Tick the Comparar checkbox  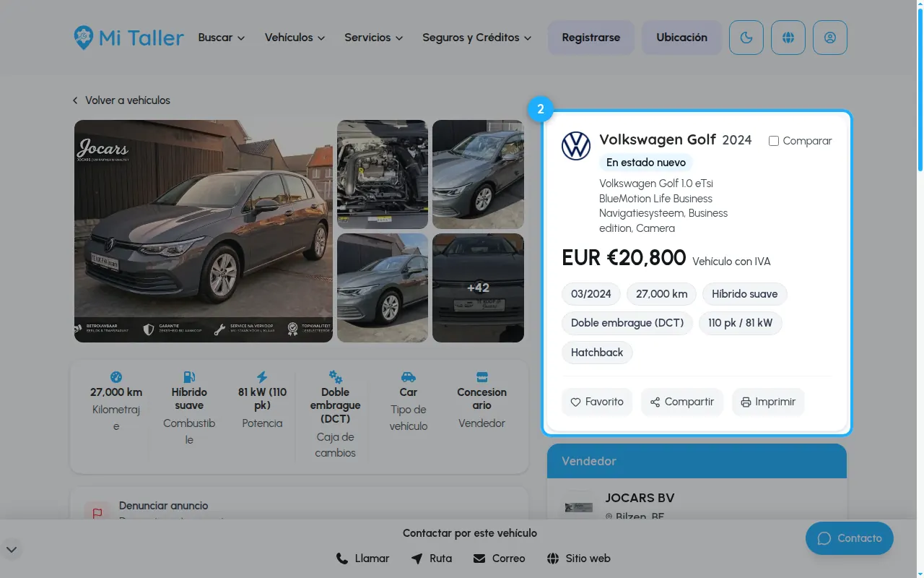[x=774, y=141]
